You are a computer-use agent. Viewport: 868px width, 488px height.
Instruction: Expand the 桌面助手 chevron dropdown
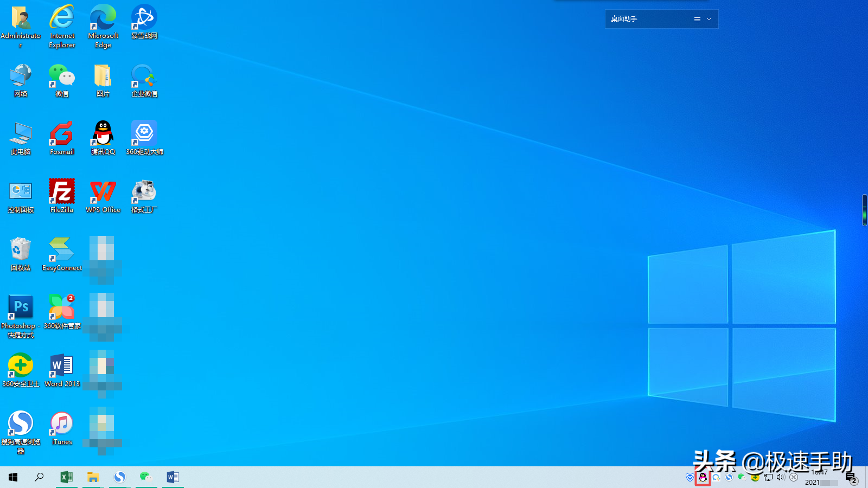[x=709, y=19]
